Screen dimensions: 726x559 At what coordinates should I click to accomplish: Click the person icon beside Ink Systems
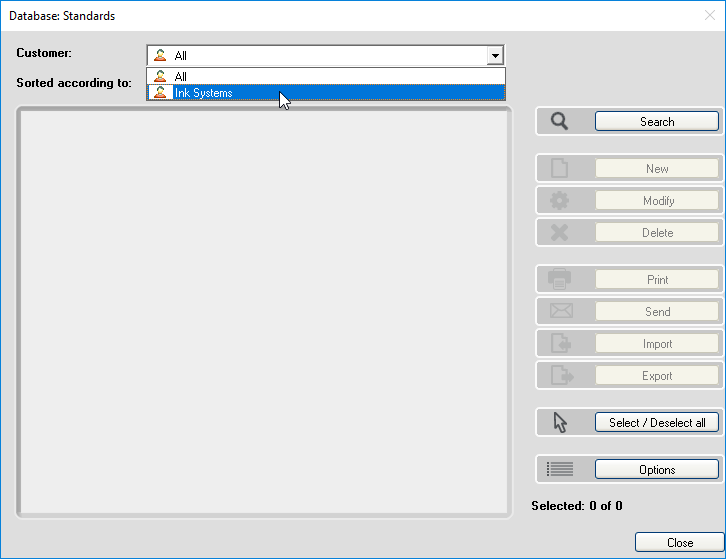160,93
